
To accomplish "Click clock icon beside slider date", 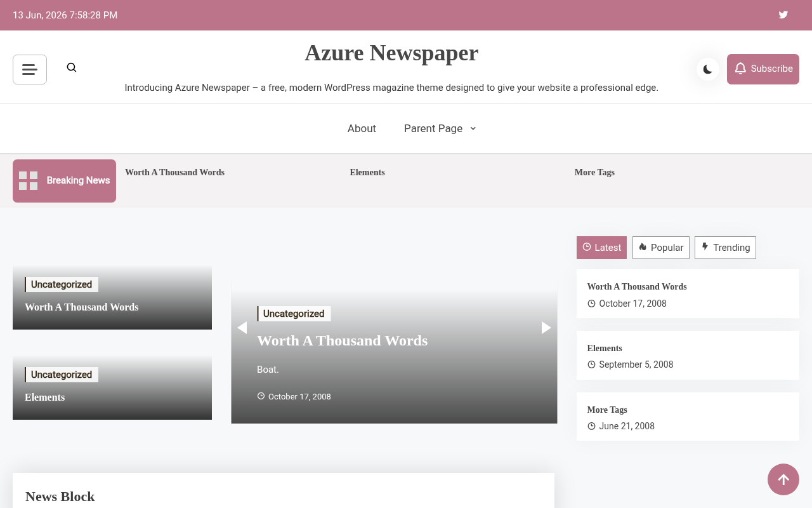I will [x=261, y=396].
